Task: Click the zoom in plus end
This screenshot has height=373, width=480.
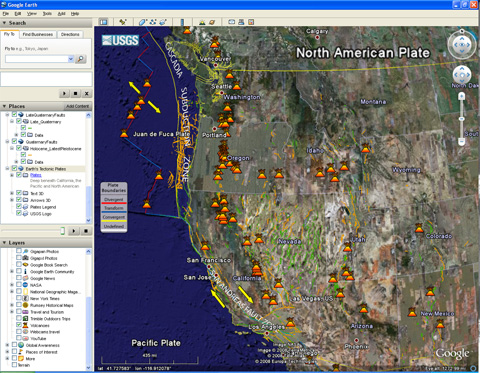Action: [461, 96]
